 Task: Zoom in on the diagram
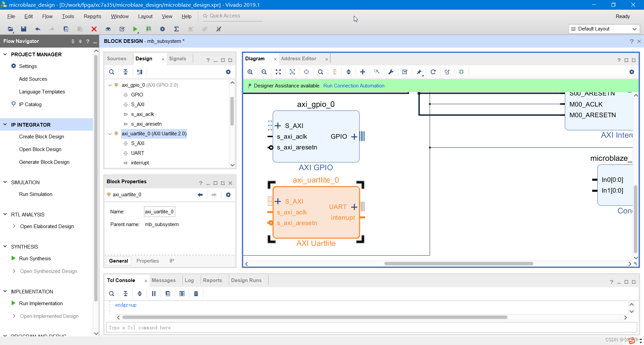tap(250, 72)
